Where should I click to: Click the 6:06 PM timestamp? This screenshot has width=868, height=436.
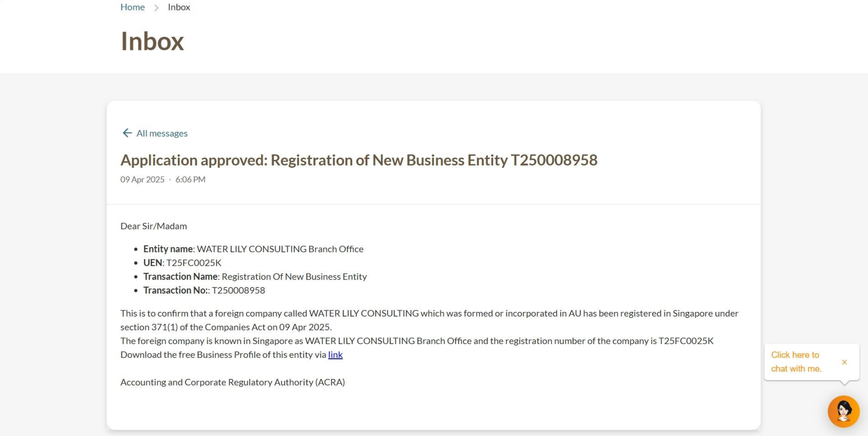click(191, 179)
